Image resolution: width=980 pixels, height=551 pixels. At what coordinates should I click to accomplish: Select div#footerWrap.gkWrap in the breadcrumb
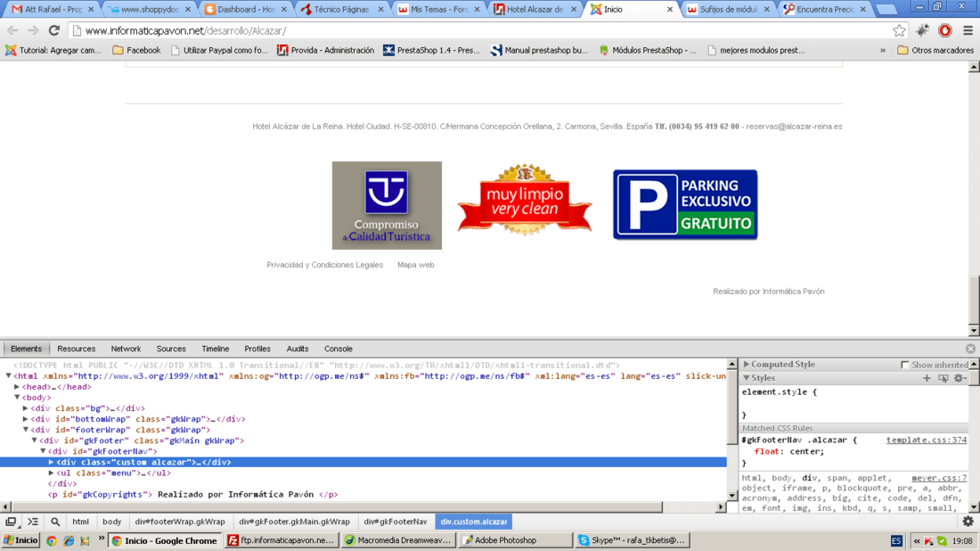[180, 522]
